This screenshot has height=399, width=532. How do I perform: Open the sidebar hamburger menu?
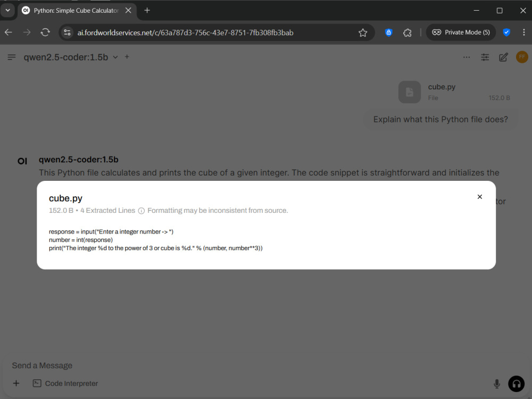(12, 57)
